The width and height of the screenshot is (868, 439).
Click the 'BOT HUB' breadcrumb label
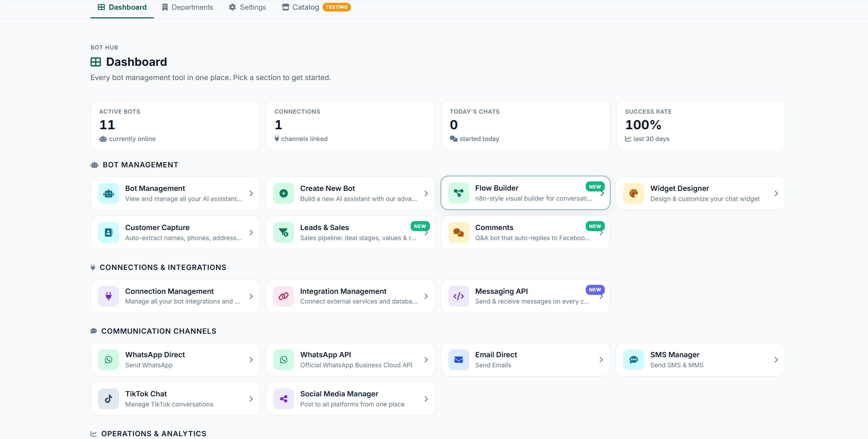point(104,47)
